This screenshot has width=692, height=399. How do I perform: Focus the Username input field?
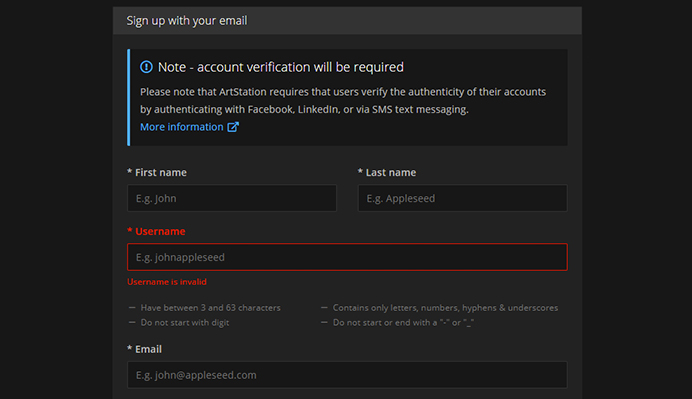(x=347, y=257)
